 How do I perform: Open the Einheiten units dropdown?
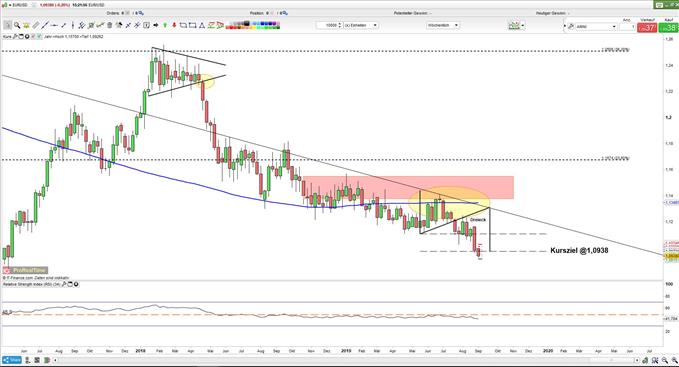click(361, 26)
